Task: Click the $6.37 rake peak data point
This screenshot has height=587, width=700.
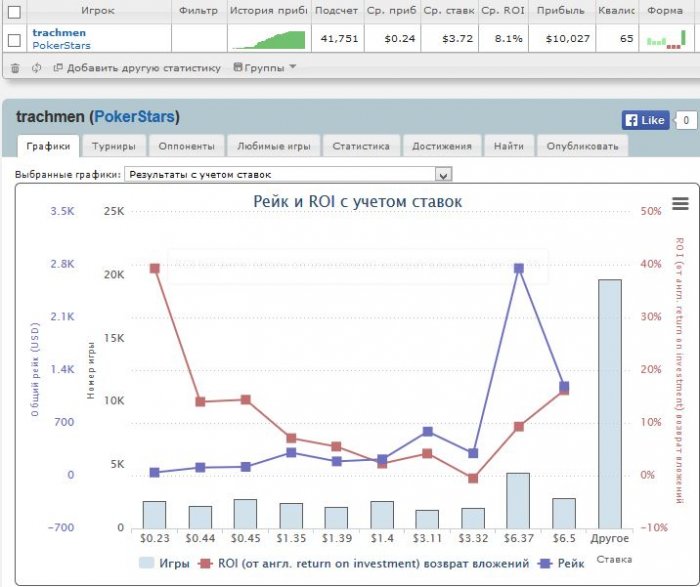Action: 519,268
